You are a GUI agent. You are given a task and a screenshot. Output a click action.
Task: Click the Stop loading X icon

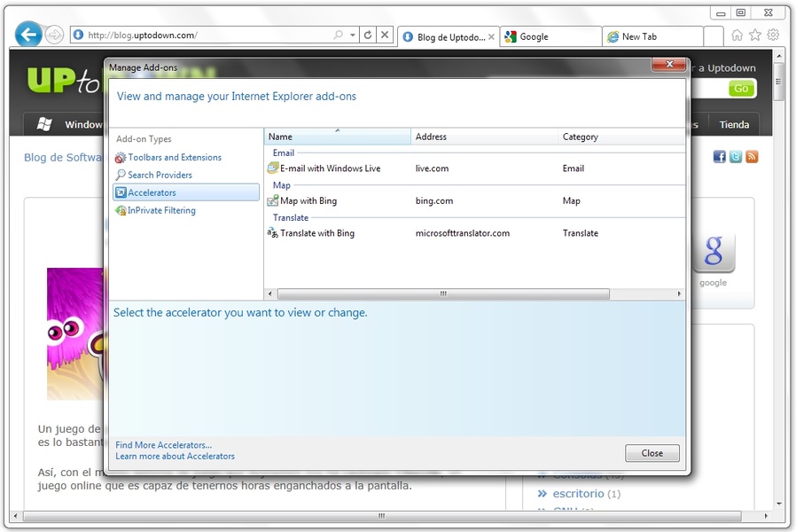[x=384, y=35]
